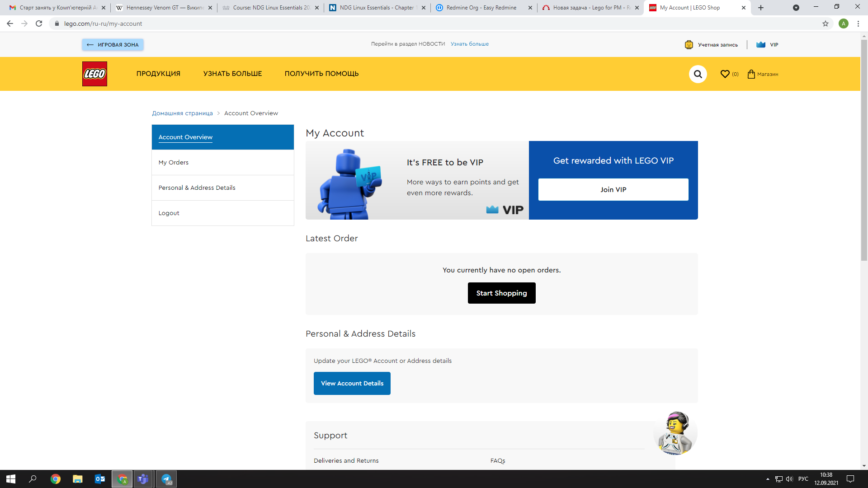The height and width of the screenshot is (488, 868).
Task: Open the wishlist heart icon
Action: (725, 74)
